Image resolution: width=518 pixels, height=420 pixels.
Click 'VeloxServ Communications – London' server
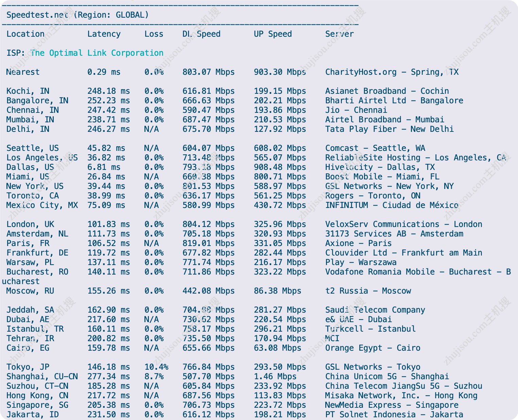coord(404,224)
